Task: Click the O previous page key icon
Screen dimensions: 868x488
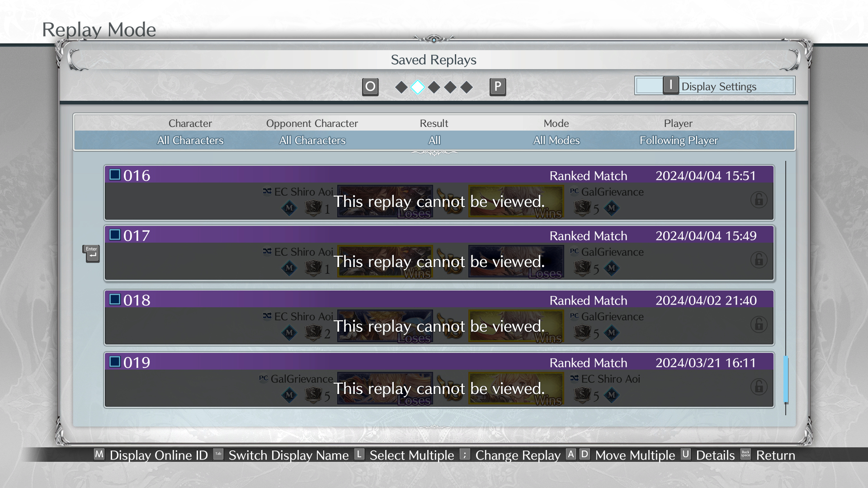Action: [x=370, y=86]
